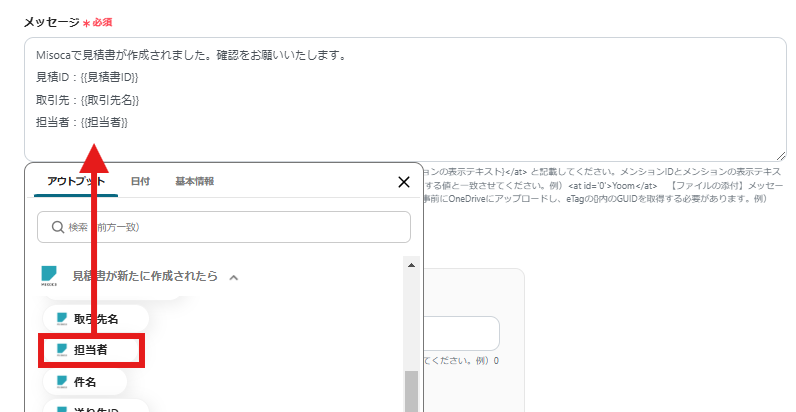Viewport: 796px width, 412px height.
Task: Collapse the 見積書が新たに作成されたら section
Action: coord(234,277)
